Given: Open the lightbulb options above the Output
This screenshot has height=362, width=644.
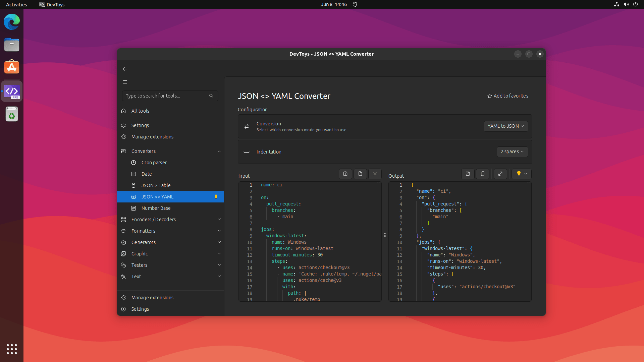Looking at the screenshot, I should [x=521, y=174].
